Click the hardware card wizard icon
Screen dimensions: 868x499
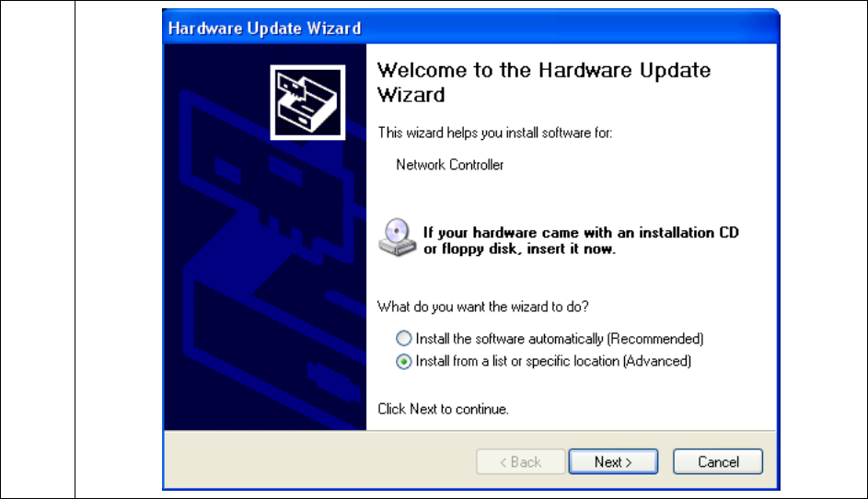tap(307, 102)
